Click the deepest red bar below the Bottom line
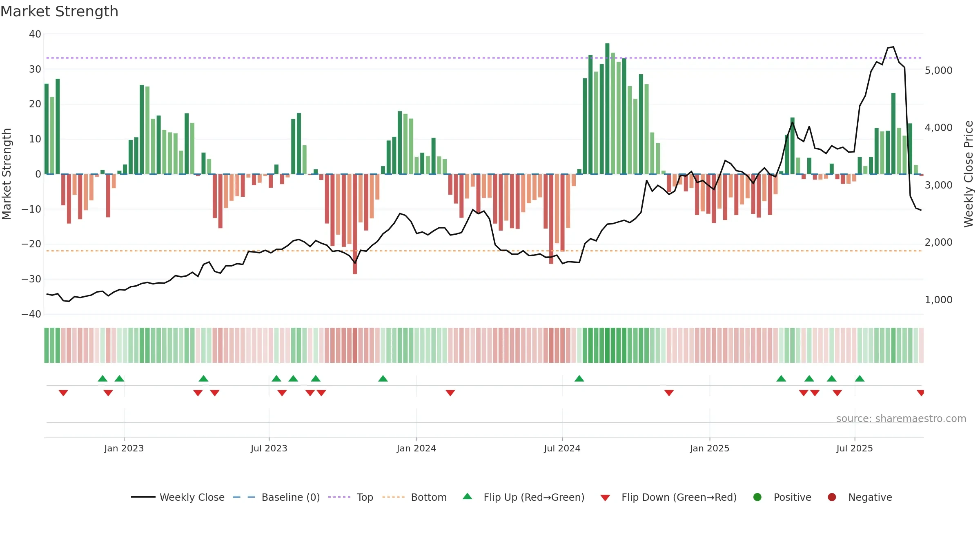The image size is (980, 551). coord(355,224)
